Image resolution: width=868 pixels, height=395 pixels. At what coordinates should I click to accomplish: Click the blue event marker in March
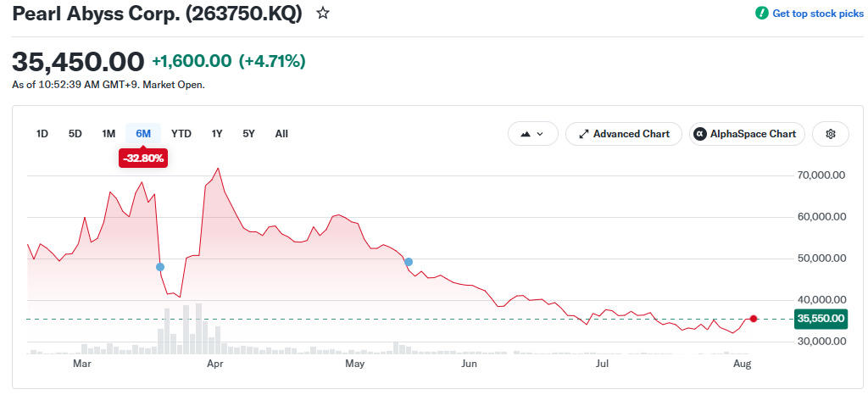(160, 267)
